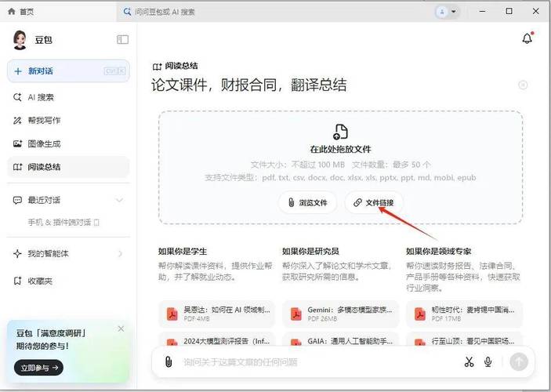The height and width of the screenshot is (392, 551).
Task: Open 手机 & 插件端对话 entry
Action: 63,222
